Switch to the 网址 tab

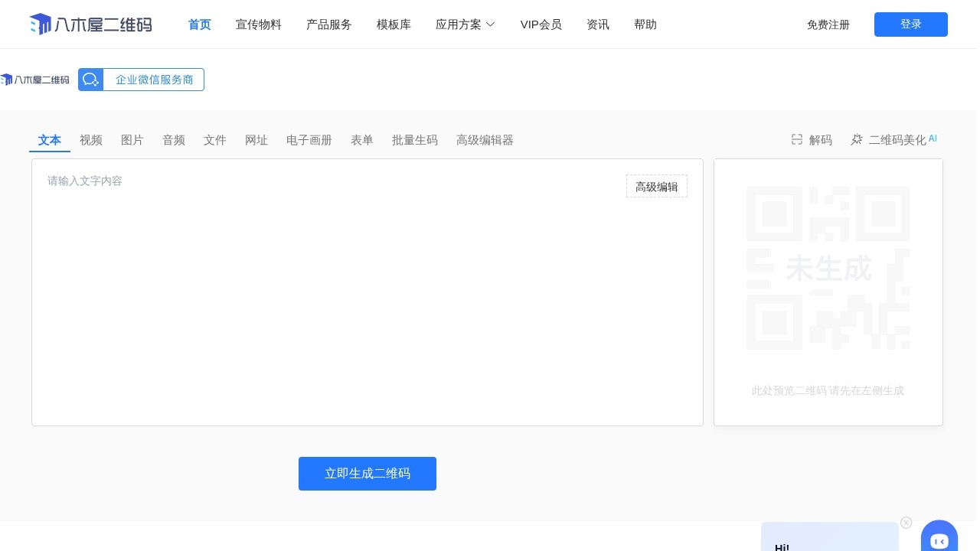[x=256, y=140]
